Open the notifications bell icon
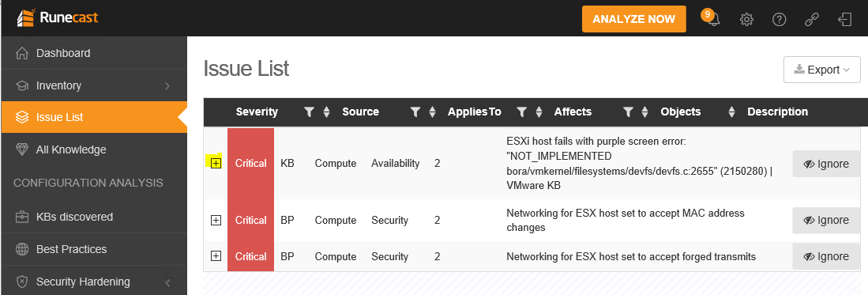 713,20
